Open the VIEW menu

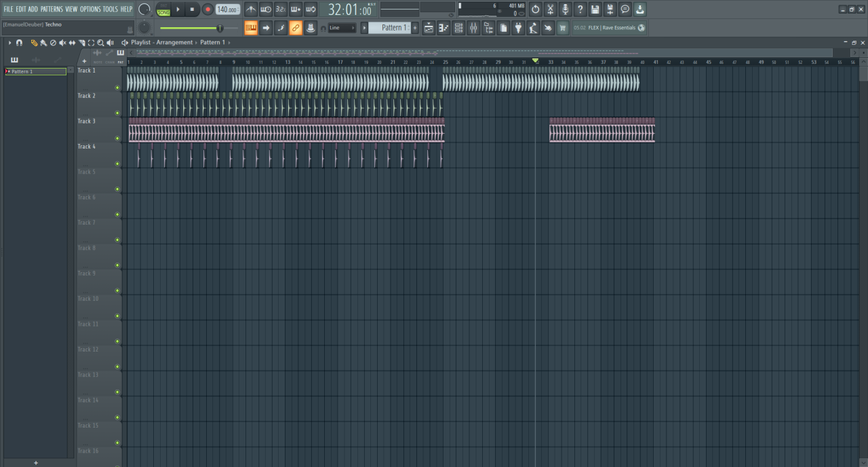coord(71,9)
